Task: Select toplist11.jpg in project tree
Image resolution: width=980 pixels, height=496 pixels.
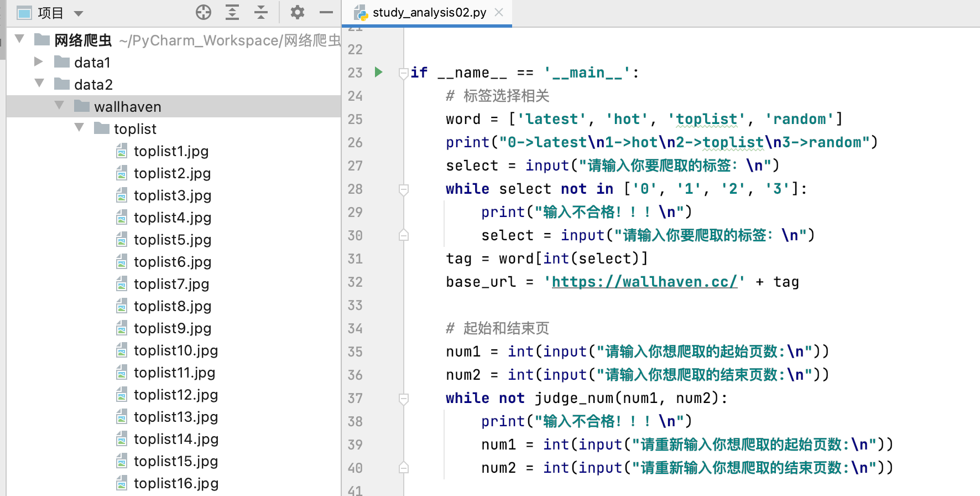Action: pyautogui.click(x=174, y=373)
